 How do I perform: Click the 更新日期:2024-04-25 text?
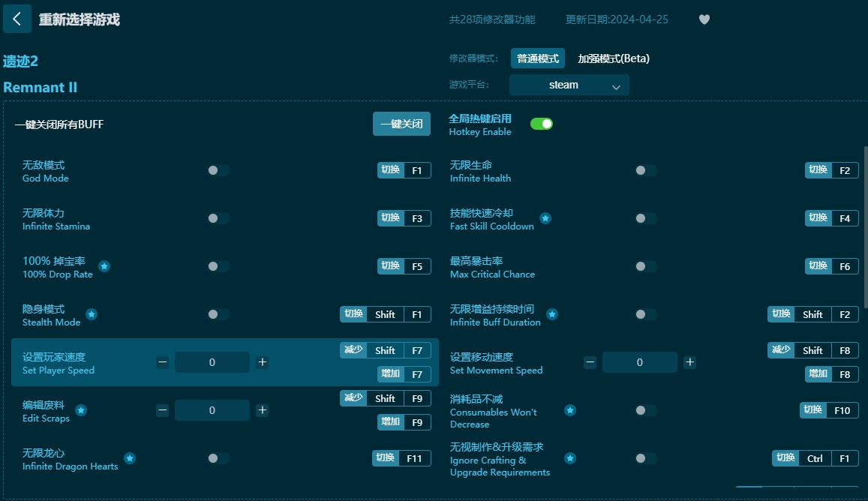point(617,19)
